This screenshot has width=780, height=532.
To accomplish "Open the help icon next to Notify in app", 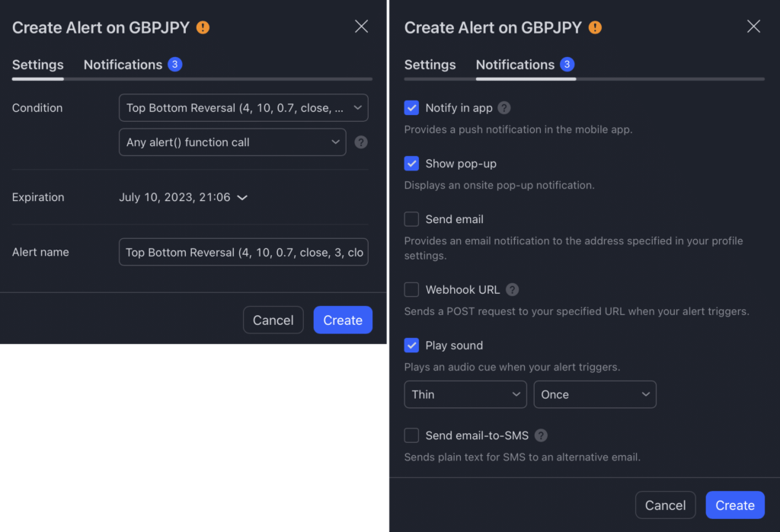I will 504,108.
